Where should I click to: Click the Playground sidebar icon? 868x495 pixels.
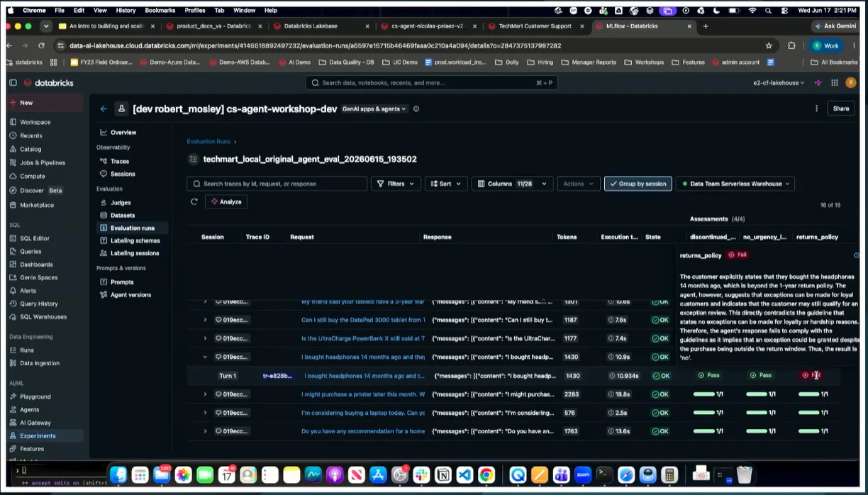click(x=13, y=396)
